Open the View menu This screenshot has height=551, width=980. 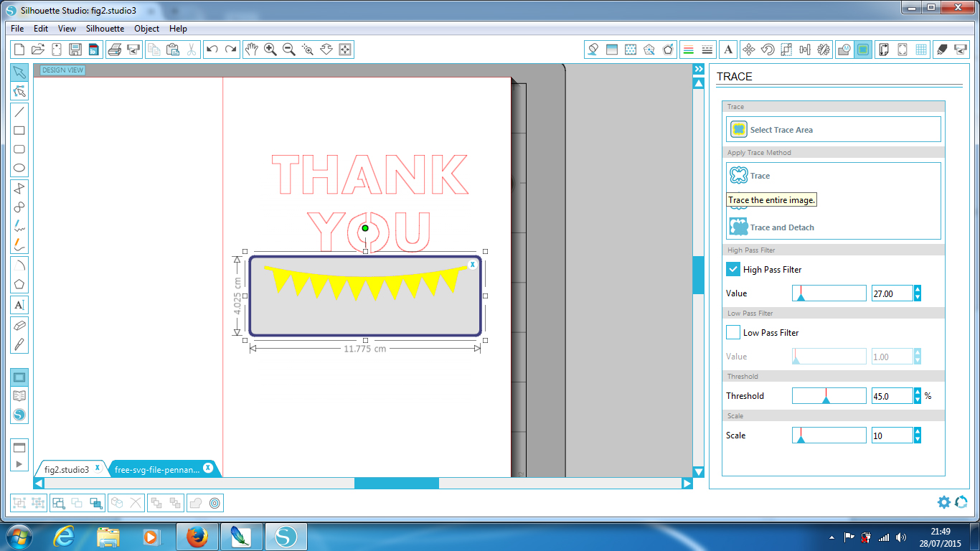tap(67, 29)
